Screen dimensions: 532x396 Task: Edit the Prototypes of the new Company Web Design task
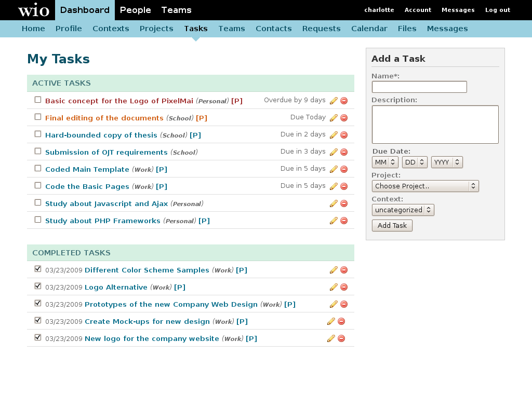click(x=334, y=304)
